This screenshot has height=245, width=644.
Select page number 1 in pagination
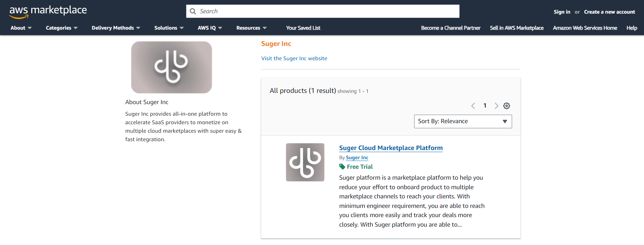[485, 105]
